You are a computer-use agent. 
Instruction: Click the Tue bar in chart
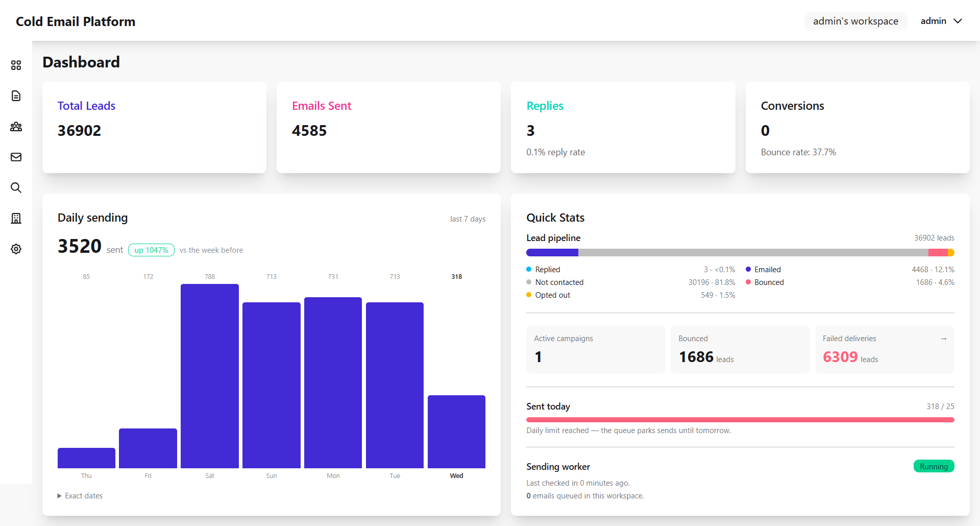395,385
